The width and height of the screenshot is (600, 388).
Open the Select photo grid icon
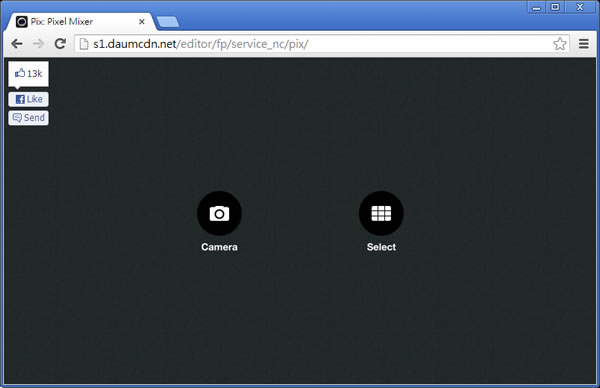click(x=381, y=213)
